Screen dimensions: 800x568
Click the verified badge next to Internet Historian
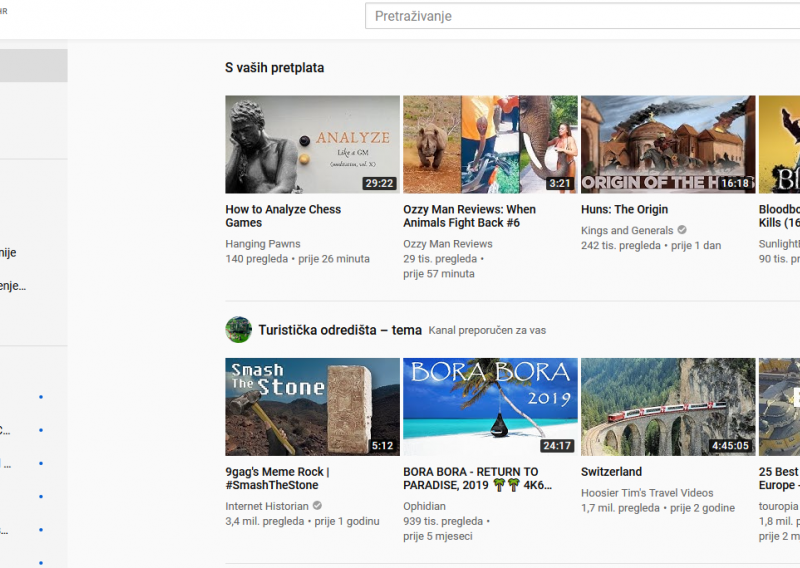(317, 506)
